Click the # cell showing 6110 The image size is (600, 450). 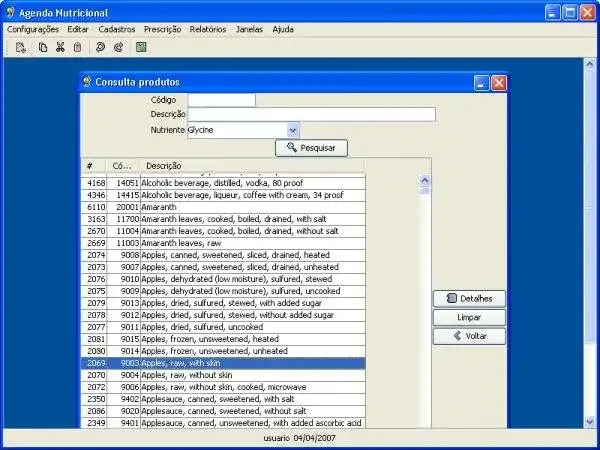pyautogui.click(x=94, y=207)
